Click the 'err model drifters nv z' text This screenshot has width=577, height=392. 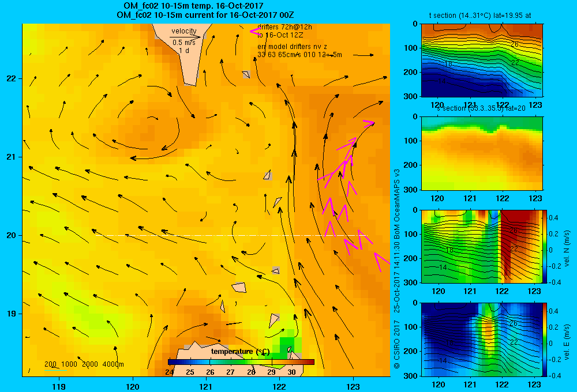[x=292, y=47]
